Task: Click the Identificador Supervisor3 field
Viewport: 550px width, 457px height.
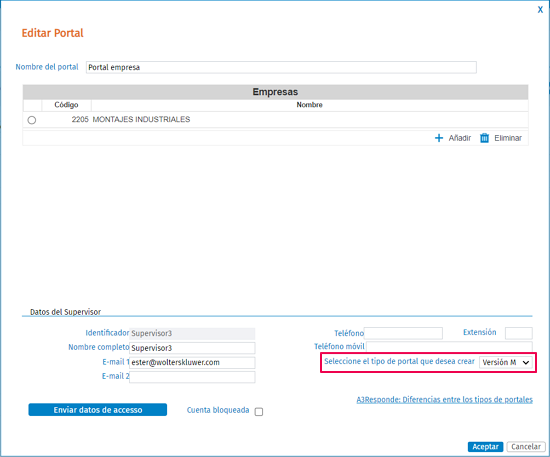Action: (192, 333)
